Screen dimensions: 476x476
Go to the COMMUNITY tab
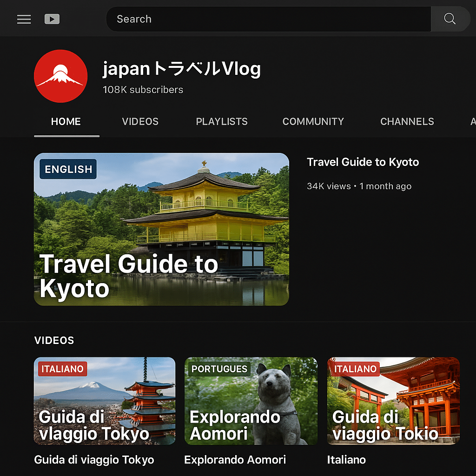pyautogui.click(x=313, y=121)
